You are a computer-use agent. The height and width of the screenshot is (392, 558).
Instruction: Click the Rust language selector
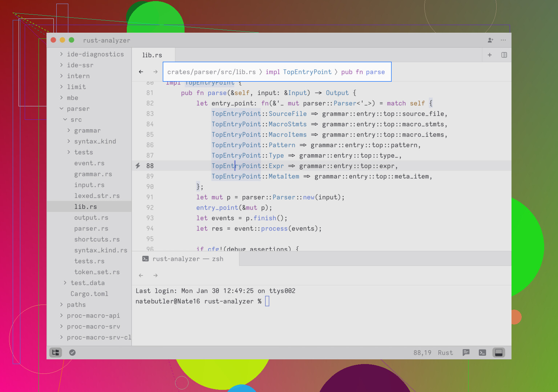[x=445, y=353]
